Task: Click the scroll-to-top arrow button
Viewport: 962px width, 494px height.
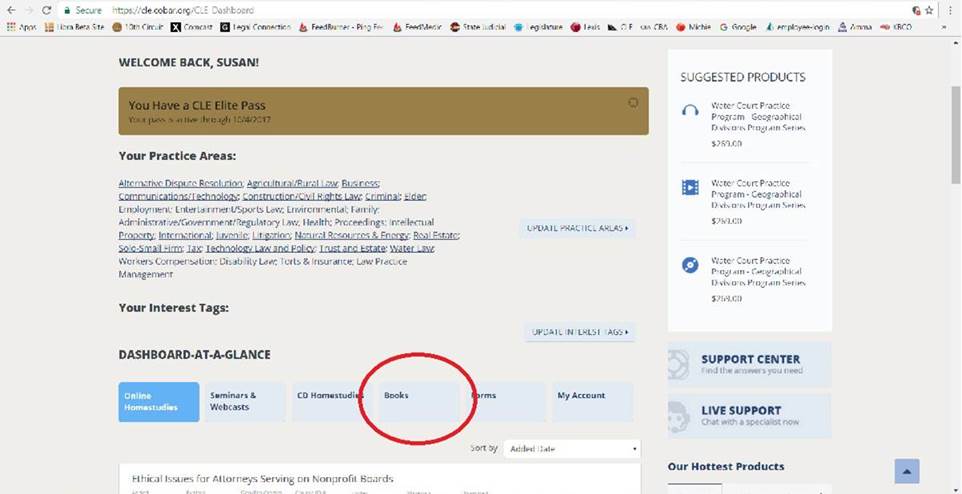Action: (907, 471)
